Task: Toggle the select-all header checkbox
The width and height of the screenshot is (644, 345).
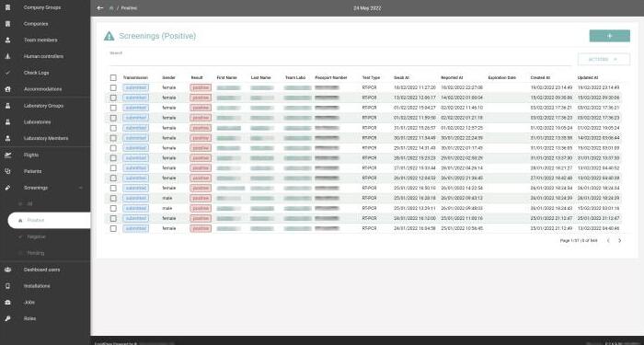Action: point(113,77)
